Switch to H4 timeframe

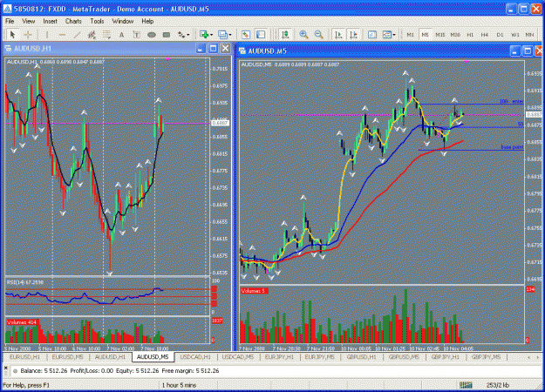pos(485,35)
